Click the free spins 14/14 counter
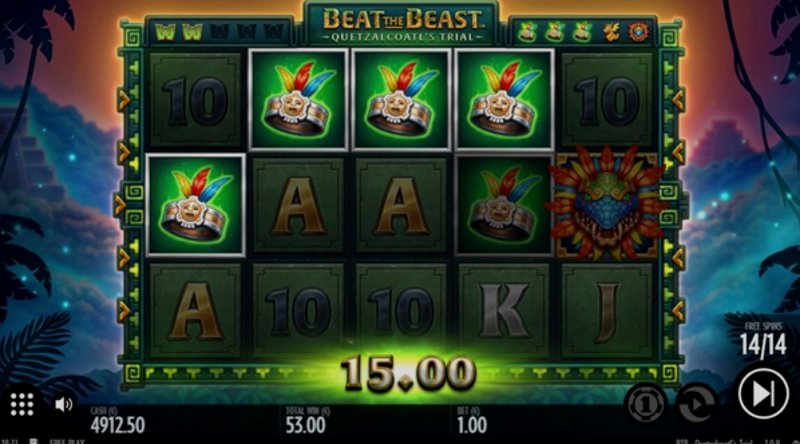Screen dimensions: 800x444 tap(763, 340)
